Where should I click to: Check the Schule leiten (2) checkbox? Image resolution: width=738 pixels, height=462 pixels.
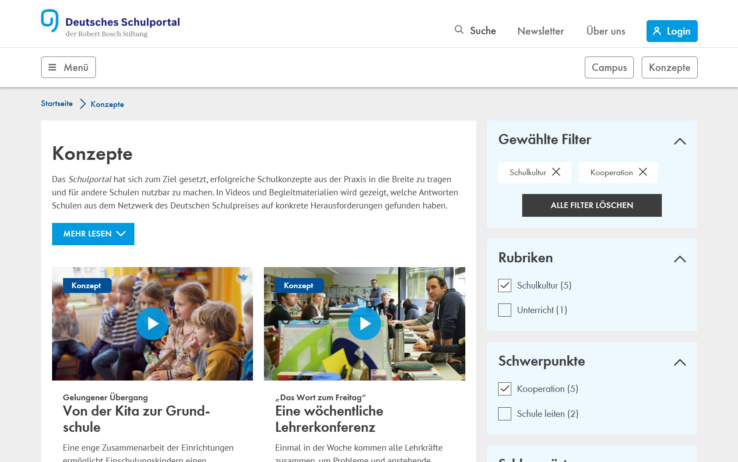click(x=505, y=414)
